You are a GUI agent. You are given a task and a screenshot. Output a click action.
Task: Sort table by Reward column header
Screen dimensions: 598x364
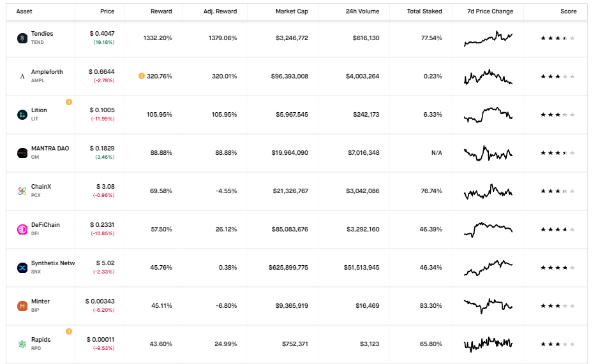click(x=161, y=11)
